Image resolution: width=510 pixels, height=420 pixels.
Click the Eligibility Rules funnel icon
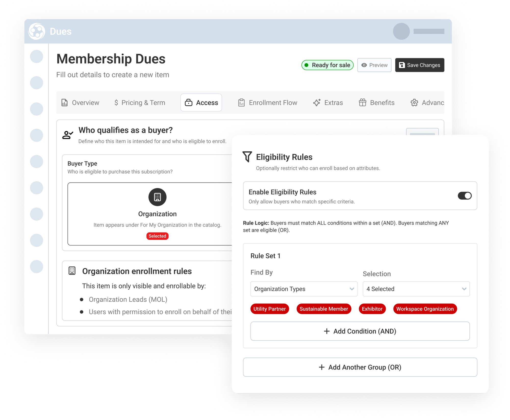click(247, 157)
